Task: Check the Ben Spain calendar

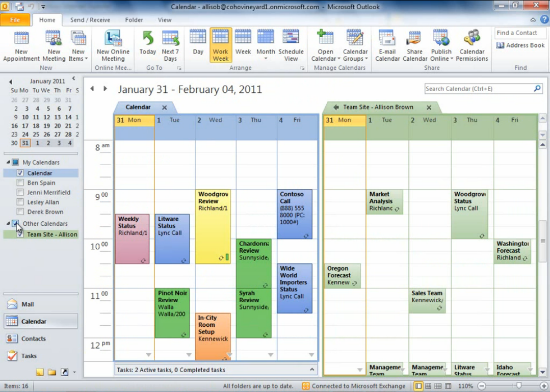Action: pyautogui.click(x=20, y=182)
